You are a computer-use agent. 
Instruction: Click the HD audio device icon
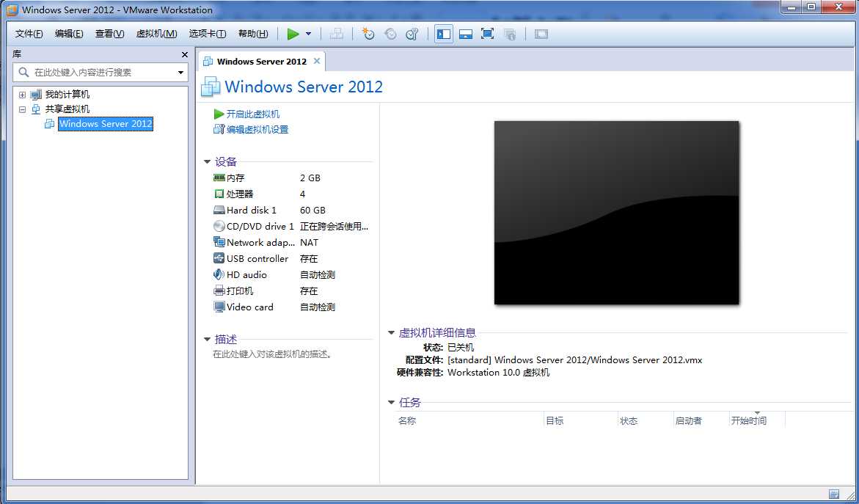pos(219,274)
